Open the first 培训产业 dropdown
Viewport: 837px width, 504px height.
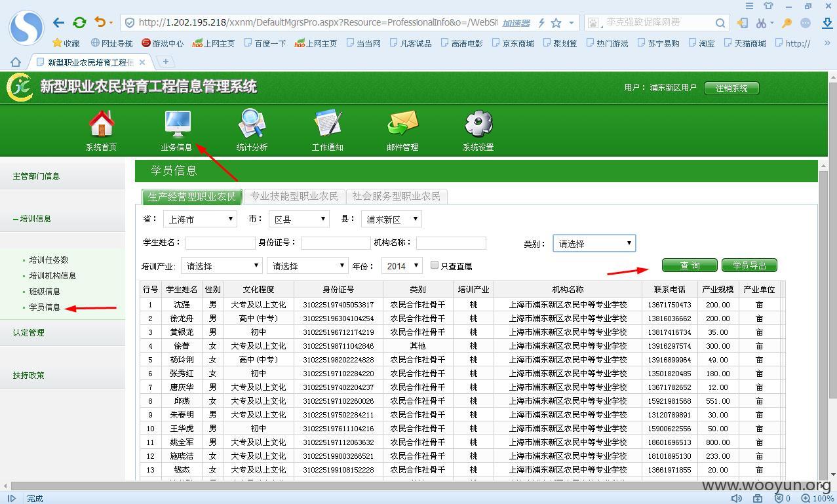[x=222, y=265]
